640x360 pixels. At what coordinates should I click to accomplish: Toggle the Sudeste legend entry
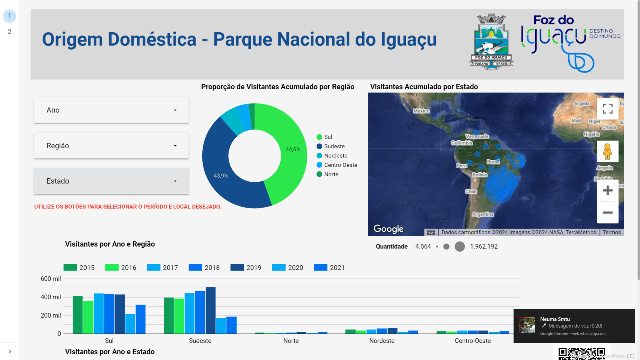click(331, 146)
